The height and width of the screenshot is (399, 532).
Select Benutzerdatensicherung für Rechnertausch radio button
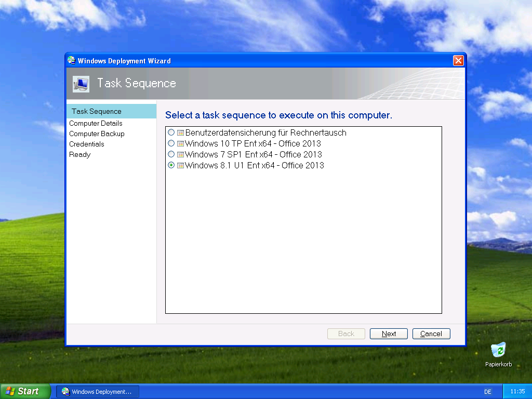(171, 132)
